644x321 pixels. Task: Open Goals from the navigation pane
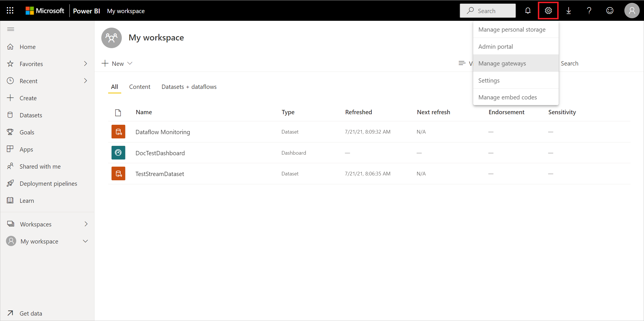click(27, 132)
